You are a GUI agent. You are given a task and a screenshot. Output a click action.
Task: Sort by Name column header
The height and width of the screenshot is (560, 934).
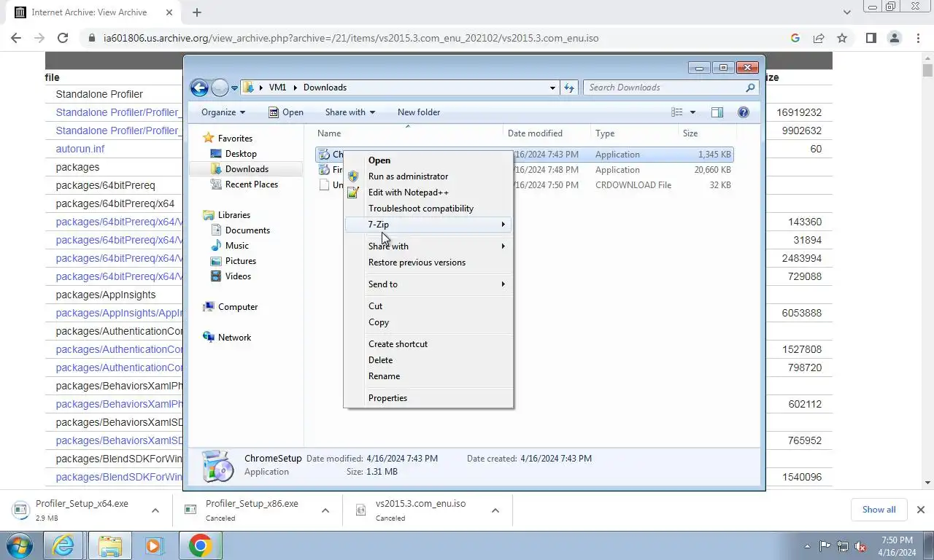pos(409,133)
